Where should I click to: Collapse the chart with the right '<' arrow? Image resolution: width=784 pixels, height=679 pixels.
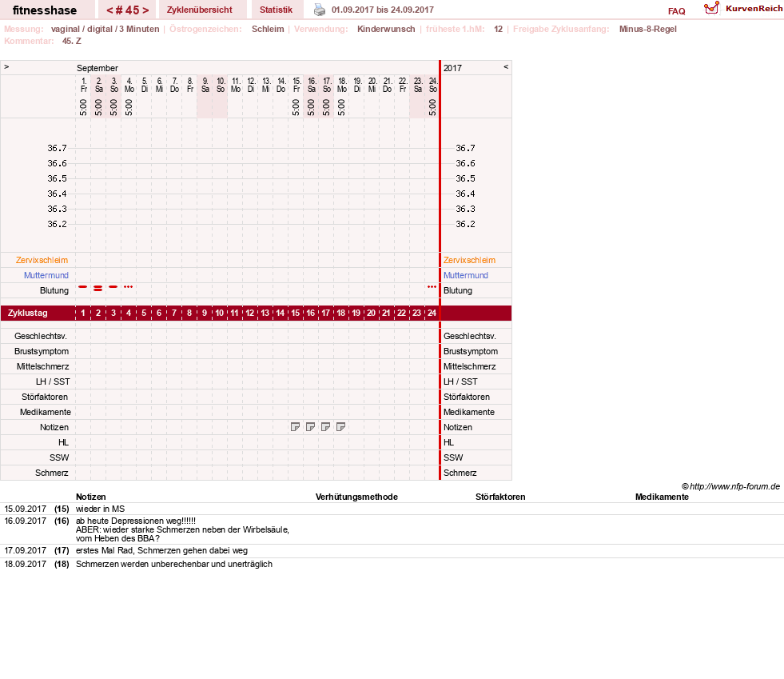click(506, 66)
